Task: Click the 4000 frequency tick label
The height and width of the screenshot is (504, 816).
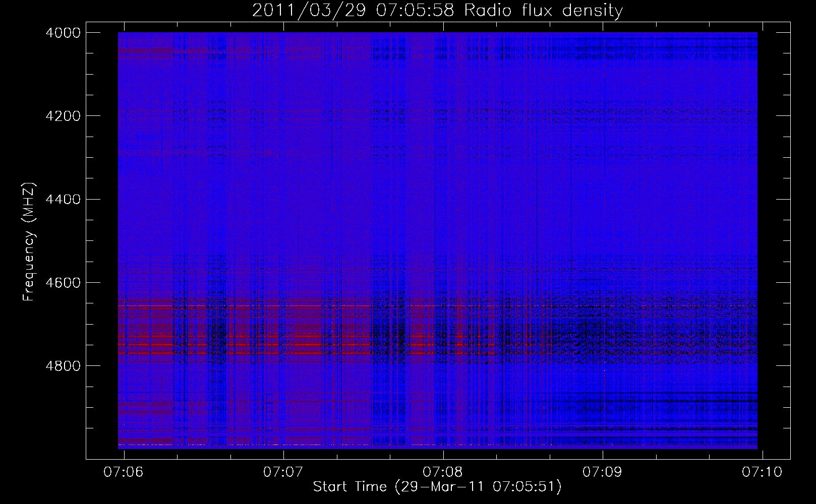Action: click(x=63, y=32)
